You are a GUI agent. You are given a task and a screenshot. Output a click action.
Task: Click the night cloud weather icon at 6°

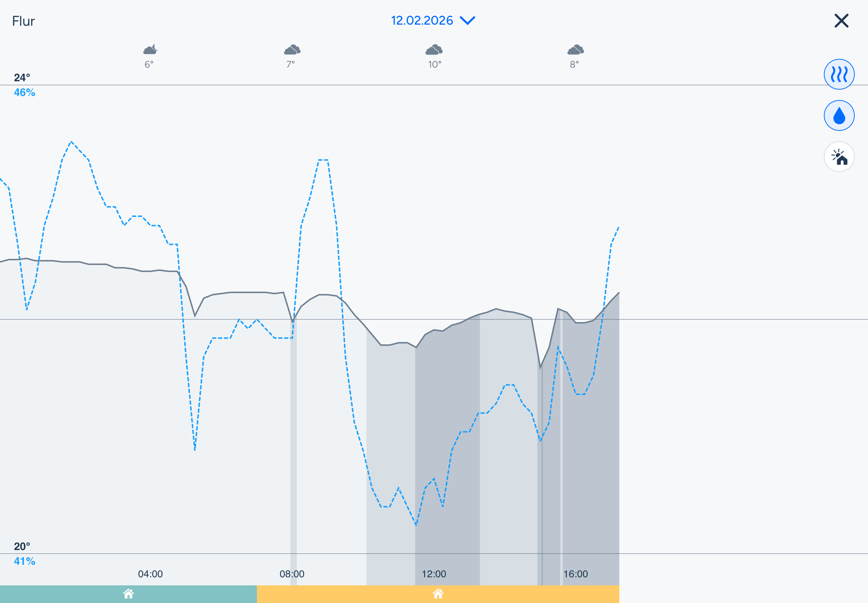(x=150, y=50)
